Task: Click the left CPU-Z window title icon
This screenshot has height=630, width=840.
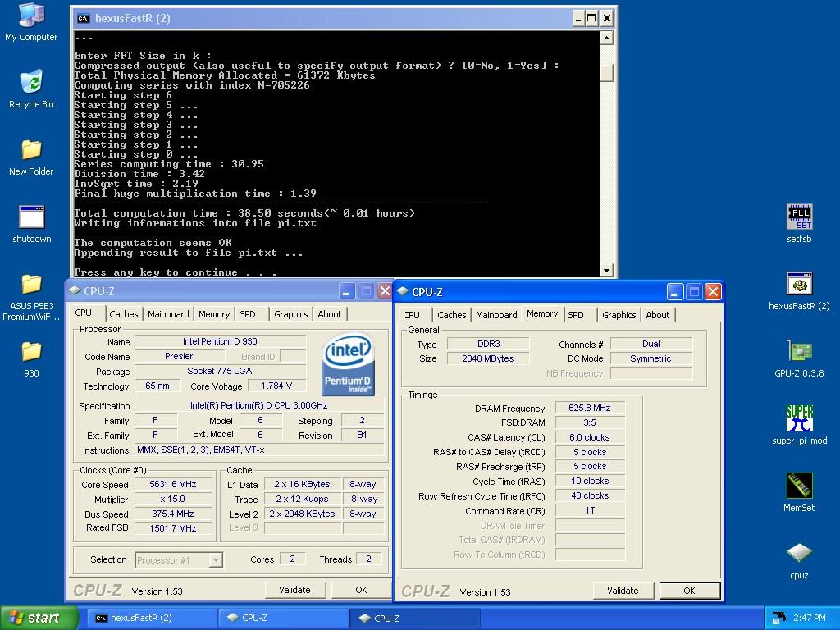Action: click(x=75, y=291)
